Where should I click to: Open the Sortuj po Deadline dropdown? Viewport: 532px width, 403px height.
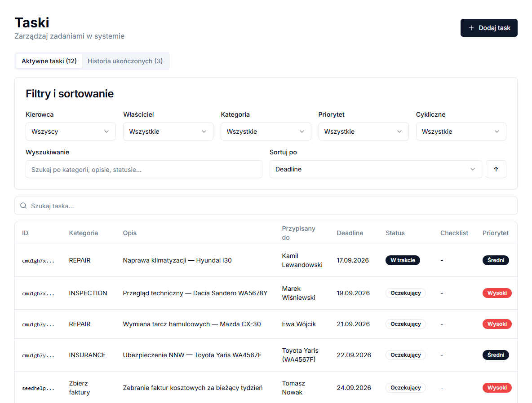376,169
